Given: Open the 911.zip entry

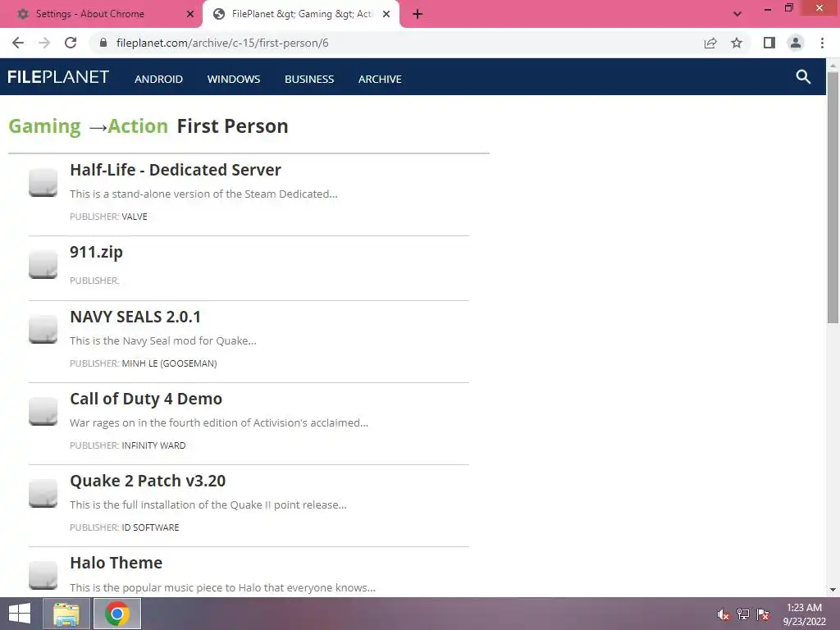Looking at the screenshot, I should tap(97, 252).
